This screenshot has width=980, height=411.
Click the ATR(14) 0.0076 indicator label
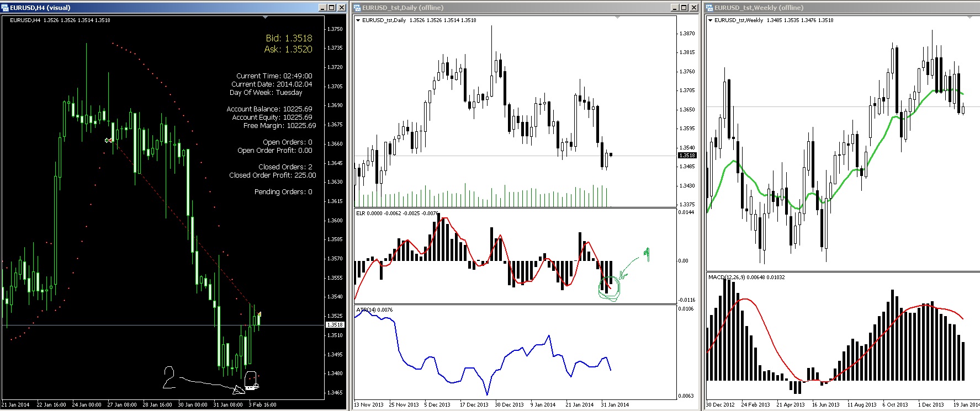[375, 310]
